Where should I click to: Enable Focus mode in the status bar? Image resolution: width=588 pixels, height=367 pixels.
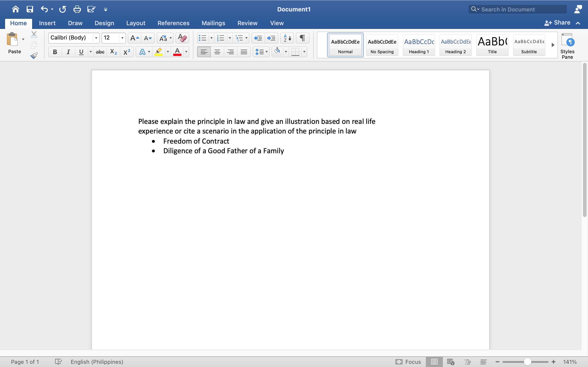pyautogui.click(x=408, y=361)
